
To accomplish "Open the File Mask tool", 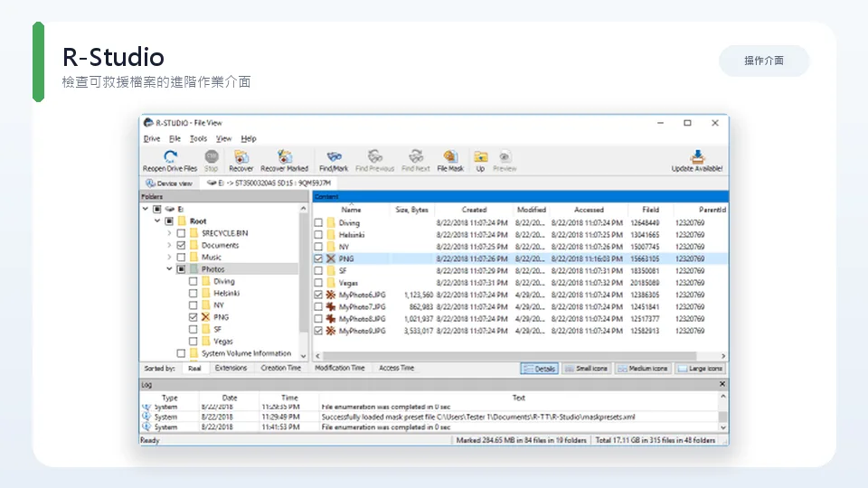I will pyautogui.click(x=450, y=161).
